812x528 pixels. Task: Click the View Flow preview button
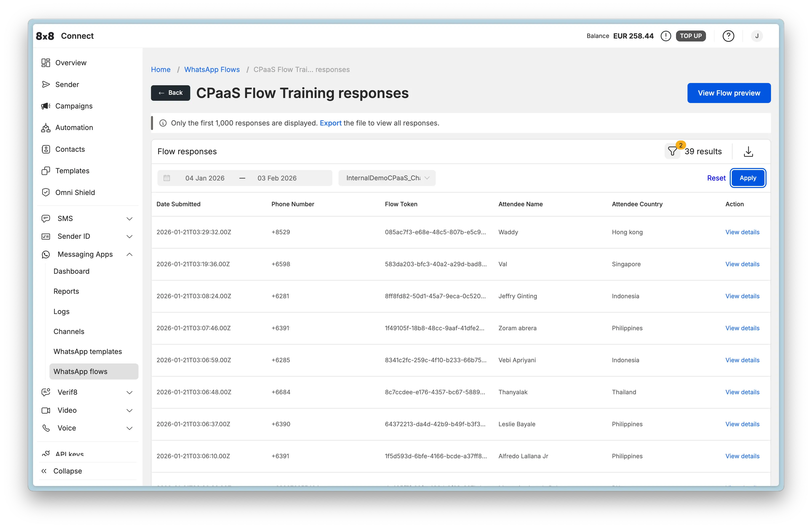point(729,93)
